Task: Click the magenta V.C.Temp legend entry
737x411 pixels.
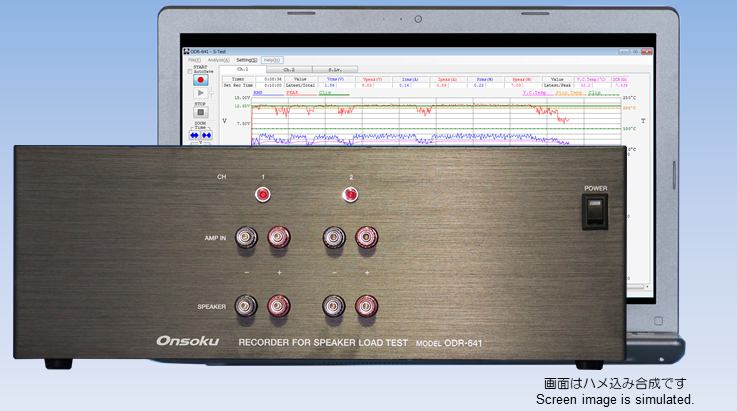Action: tap(538, 93)
